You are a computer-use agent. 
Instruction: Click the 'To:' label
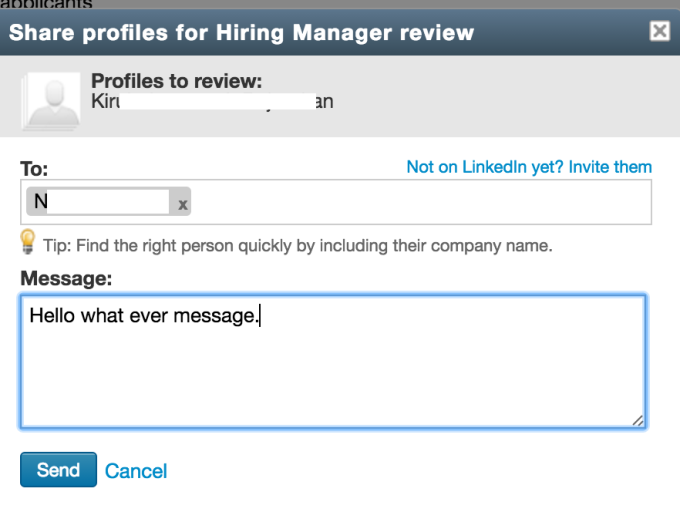(34, 168)
